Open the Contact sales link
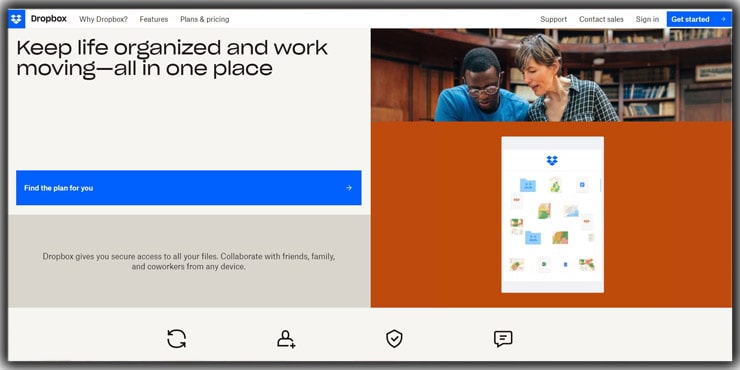 (601, 19)
